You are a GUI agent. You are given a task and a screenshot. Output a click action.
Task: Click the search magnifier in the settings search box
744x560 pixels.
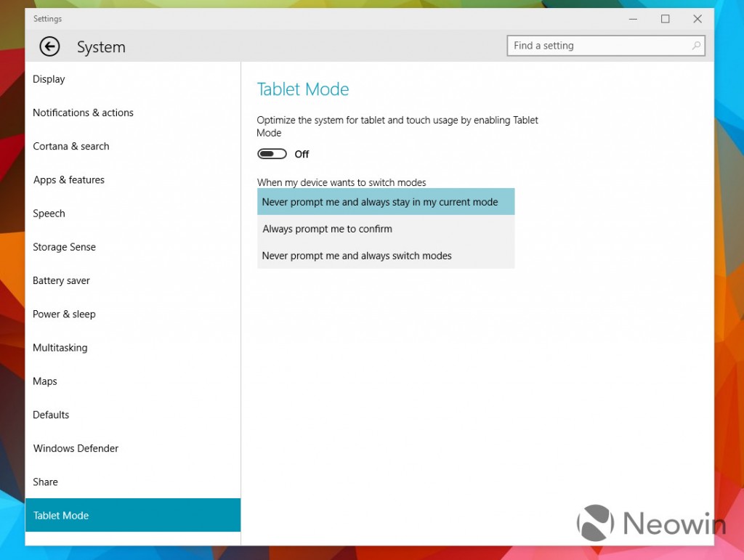coord(696,45)
